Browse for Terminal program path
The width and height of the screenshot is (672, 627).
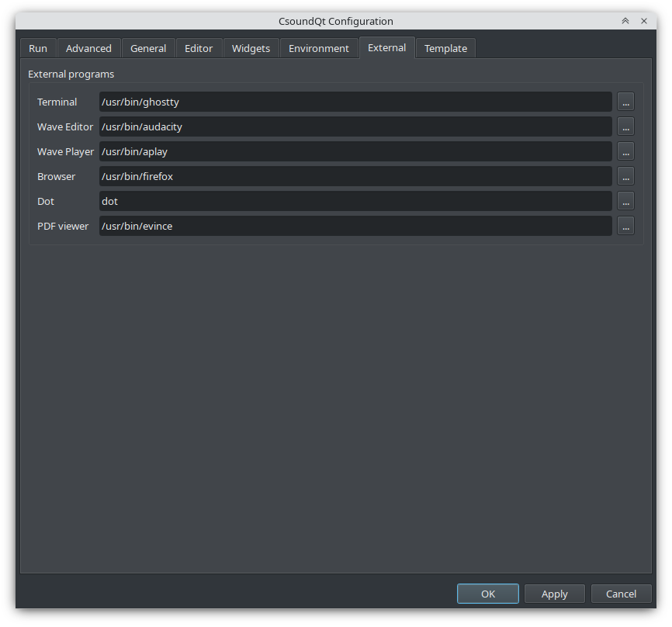625,102
